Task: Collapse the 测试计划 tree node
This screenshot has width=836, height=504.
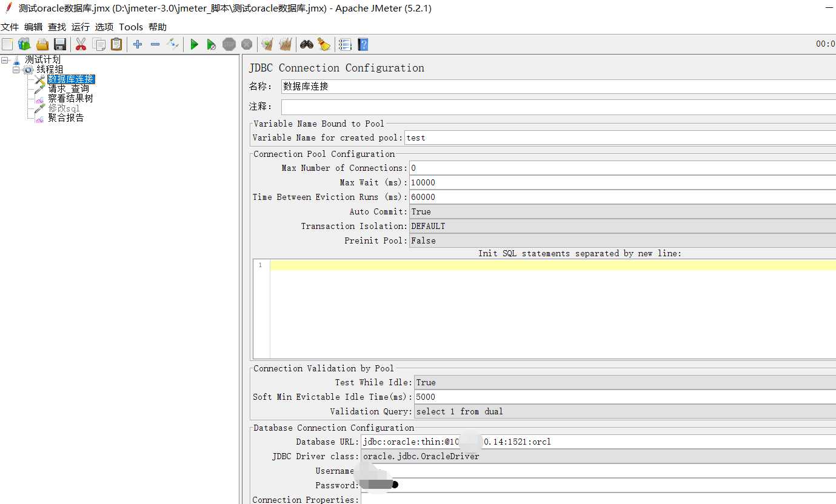Action: click(x=5, y=60)
